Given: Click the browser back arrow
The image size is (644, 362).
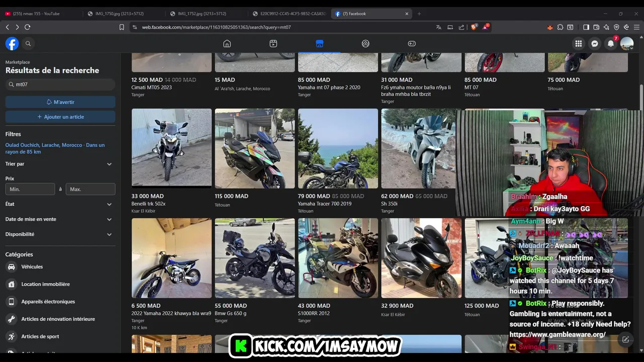Looking at the screenshot, I should pos(7,27).
